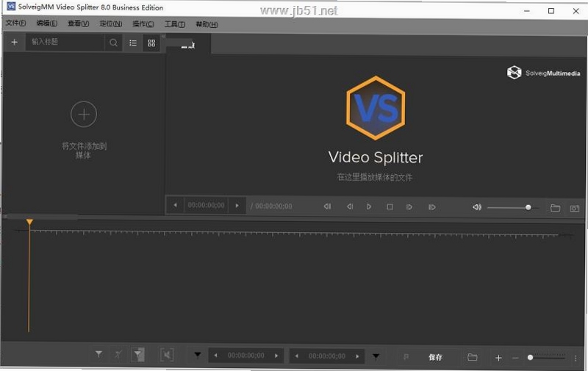
Task: Open the 帮助(H) menu
Action: point(207,24)
